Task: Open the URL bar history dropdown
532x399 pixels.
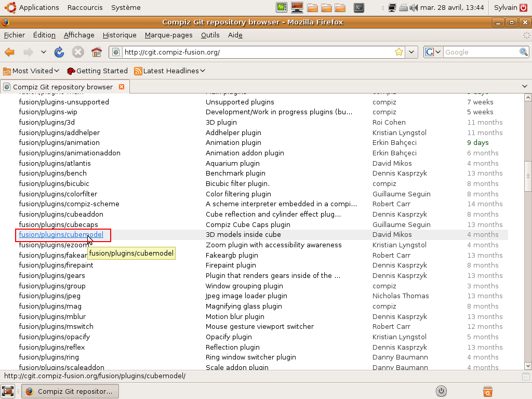Action: [x=411, y=52]
